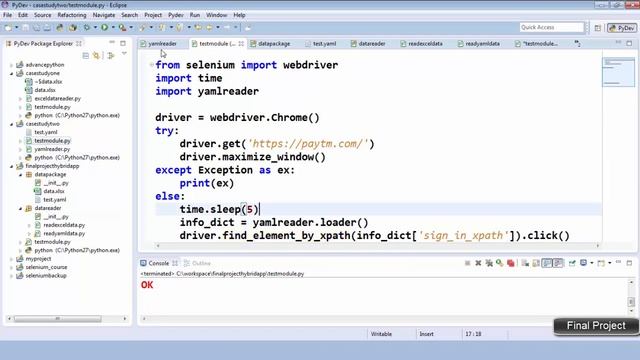
Task: Maximize the editor area
Action: click(629, 43)
